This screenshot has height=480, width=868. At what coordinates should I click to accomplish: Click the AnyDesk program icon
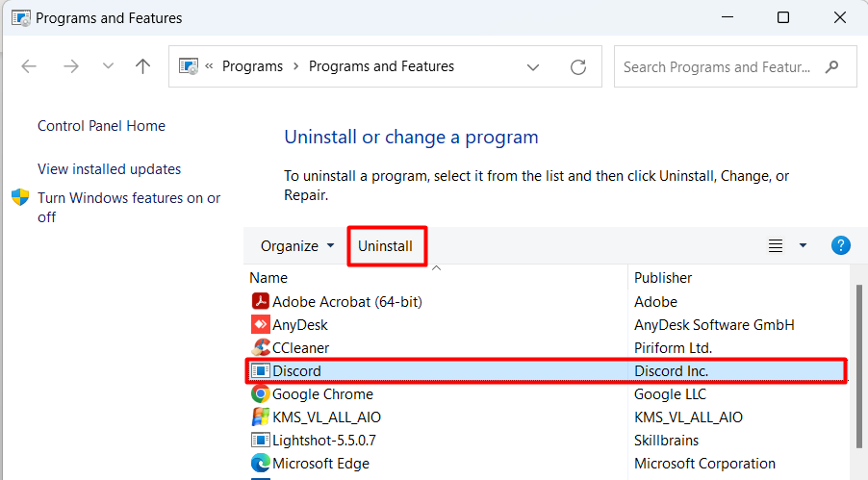260,324
